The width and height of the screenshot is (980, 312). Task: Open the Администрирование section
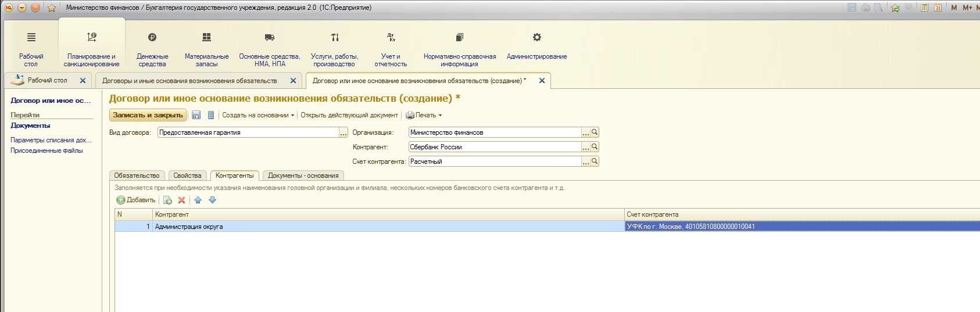click(x=537, y=46)
